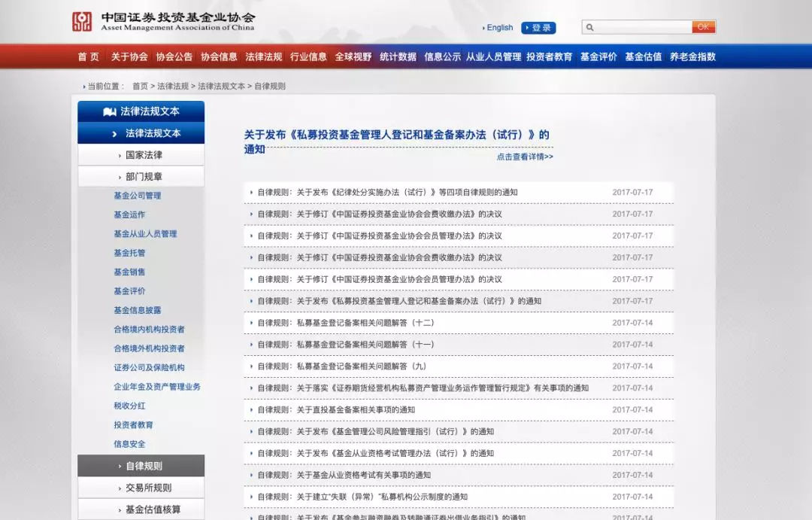Go to 信息公示 in the navigation bar
Image resolution: width=812 pixels, height=520 pixels.
[x=442, y=56]
